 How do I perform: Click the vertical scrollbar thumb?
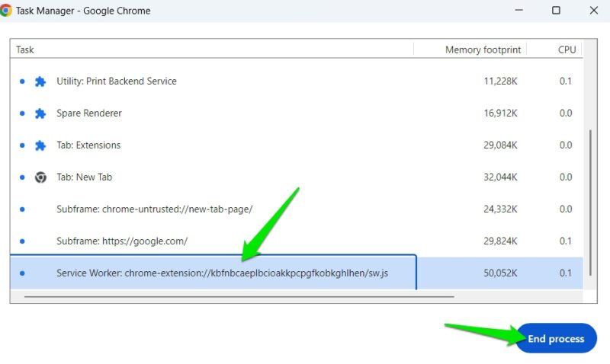click(590, 203)
